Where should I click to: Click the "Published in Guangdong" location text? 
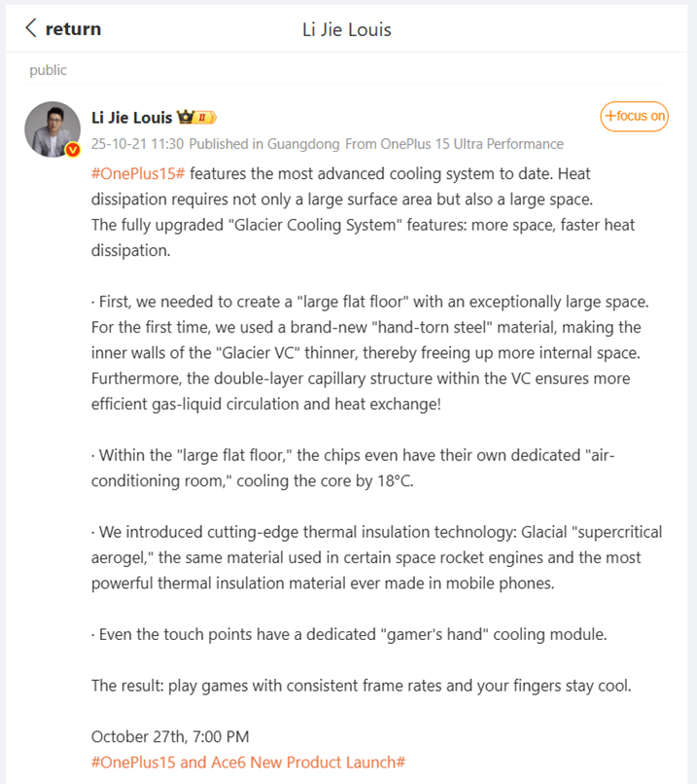(x=264, y=144)
